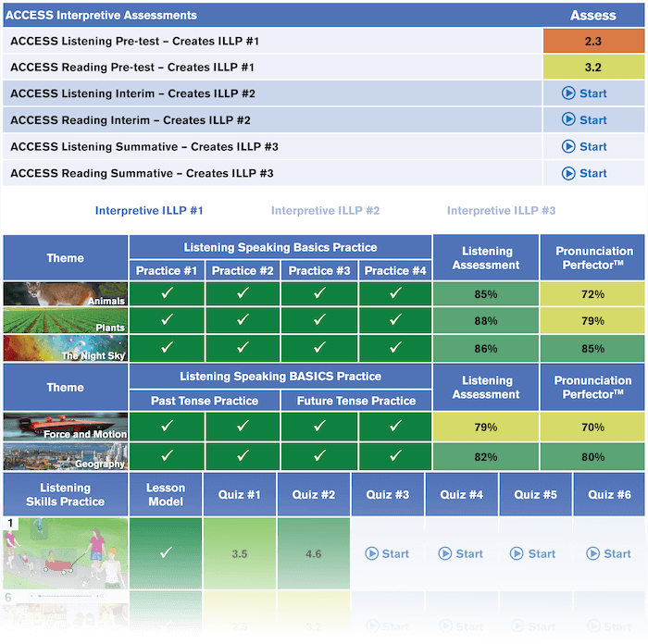Click the Future Tense Practice column header

[356, 401]
